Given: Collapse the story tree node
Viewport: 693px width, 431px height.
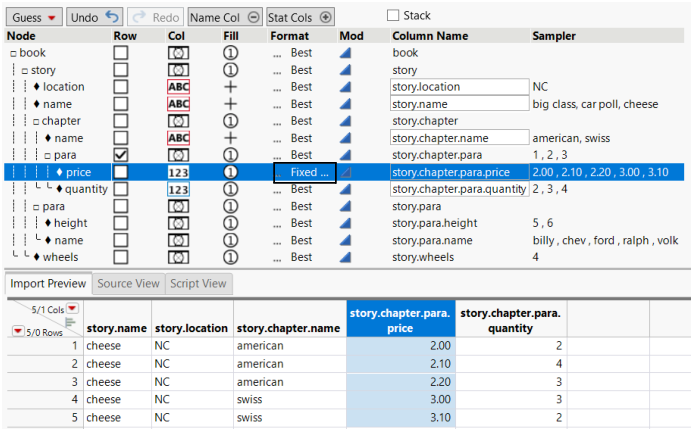Looking at the screenshot, I should click(24, 70).
